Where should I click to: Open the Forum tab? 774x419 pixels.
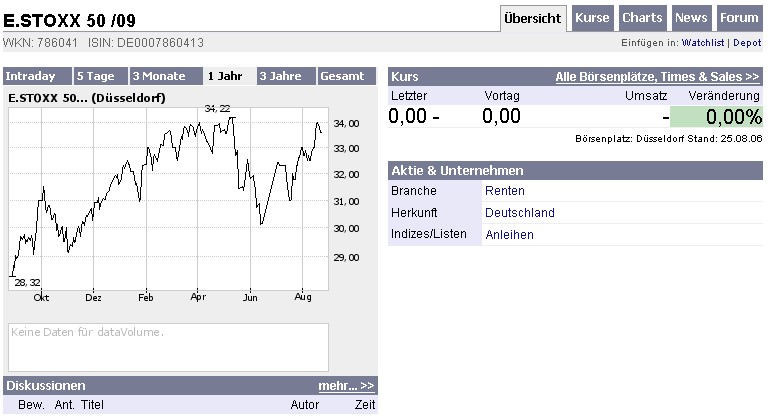[x=739, y=18]
